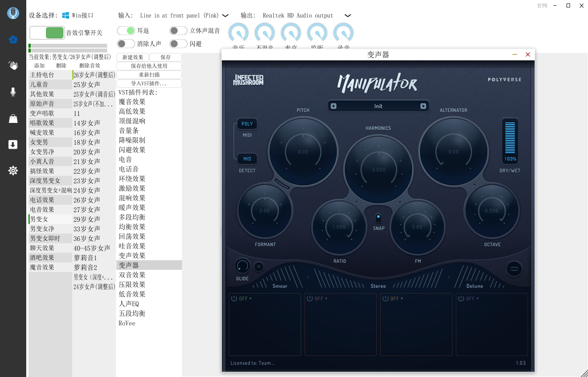Click the ALTERNATOR knob
588x377 pixels.
(x=454, y=152)
